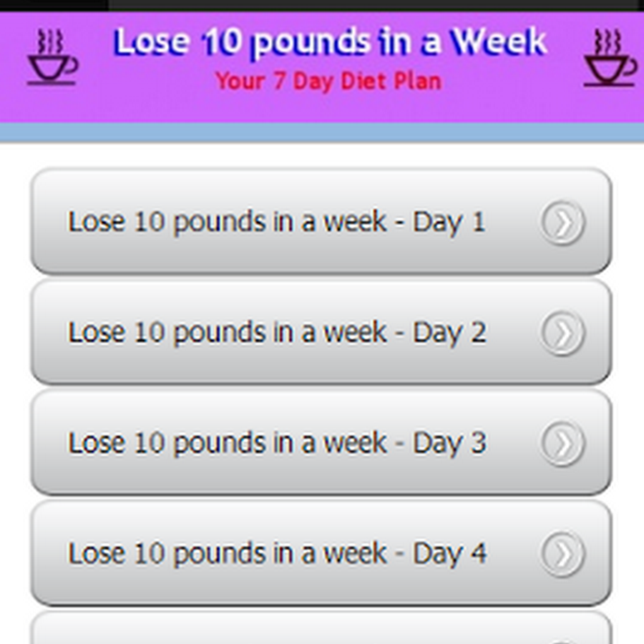644x644 pixels.
Task: Click the "Your 7 Day Diet Plan" subtitle
Action: [328, 81]
